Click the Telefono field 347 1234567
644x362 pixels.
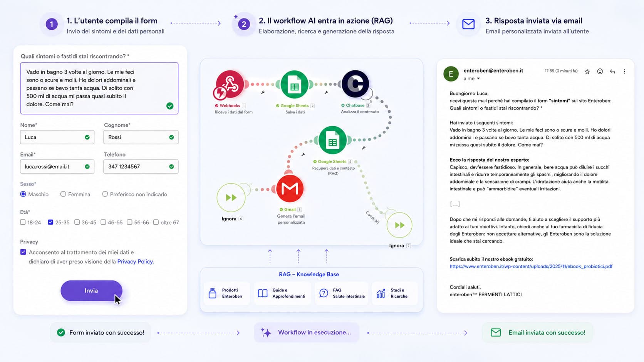[x=141, y=167]
